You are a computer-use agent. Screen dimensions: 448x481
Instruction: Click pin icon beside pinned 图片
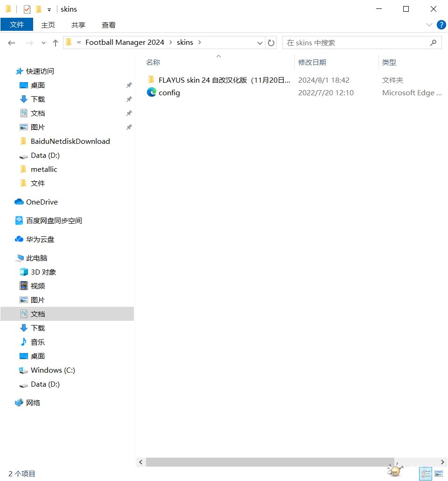(129, 127)
